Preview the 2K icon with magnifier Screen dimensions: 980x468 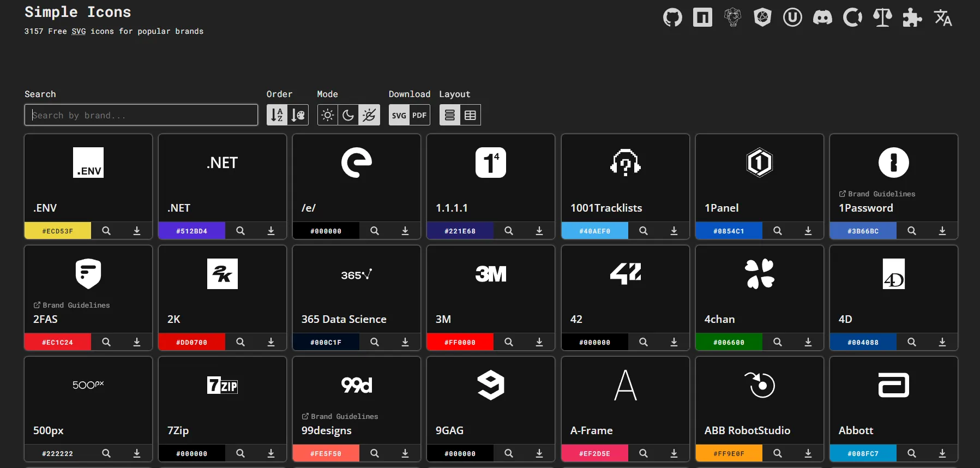point(241,342)
